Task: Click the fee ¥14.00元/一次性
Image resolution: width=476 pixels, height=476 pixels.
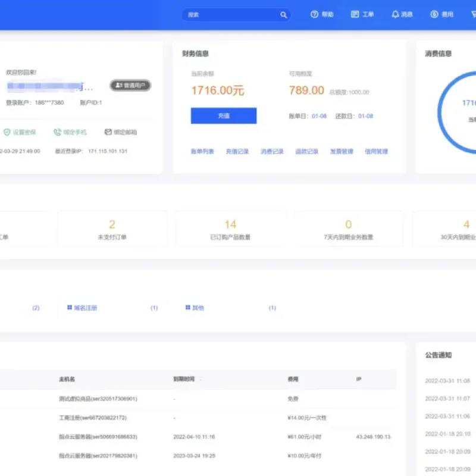Action: click(307, 418)
